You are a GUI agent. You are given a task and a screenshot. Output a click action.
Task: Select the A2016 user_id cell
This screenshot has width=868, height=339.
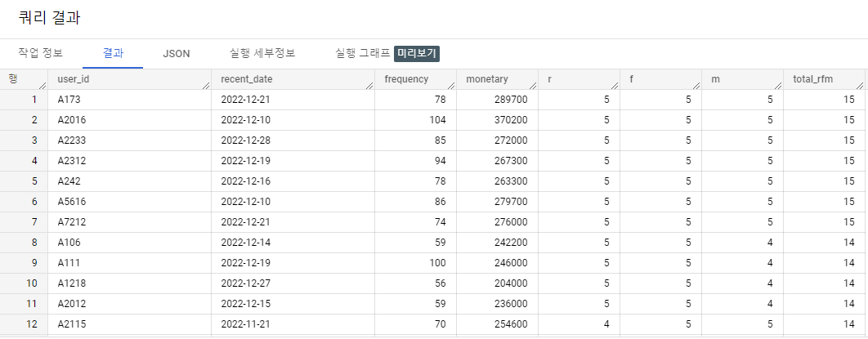129,120
